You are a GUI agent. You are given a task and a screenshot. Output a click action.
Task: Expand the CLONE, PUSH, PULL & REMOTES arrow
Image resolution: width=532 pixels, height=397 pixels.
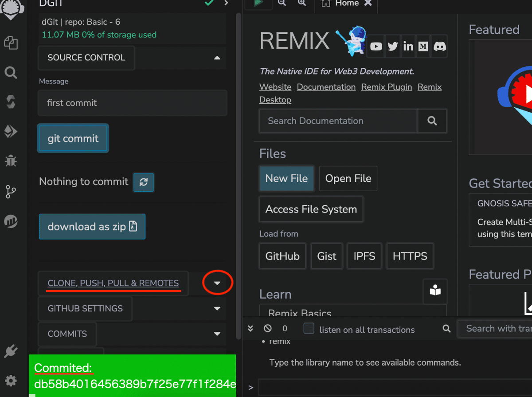click(217, 283)
